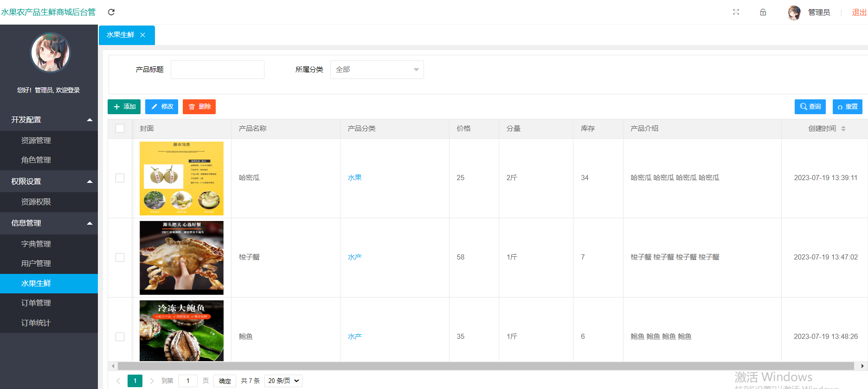Click the 查询 search button

coord(810,107)
